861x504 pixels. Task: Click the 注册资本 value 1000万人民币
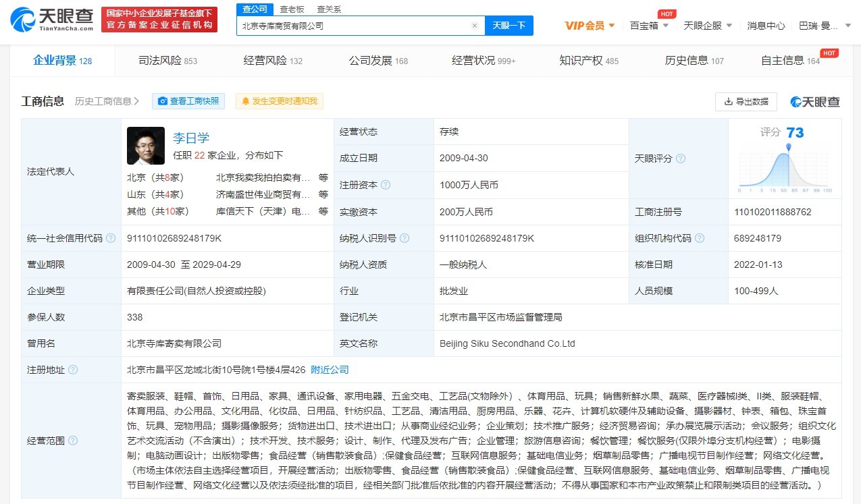pyautogui.click(x=469, y=185)
